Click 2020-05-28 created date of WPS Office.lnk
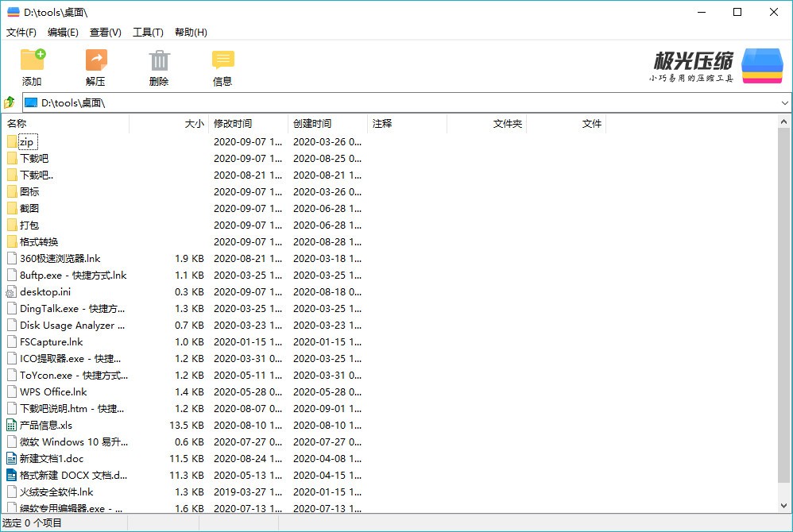793x532 pixels. tap(327, 391)
